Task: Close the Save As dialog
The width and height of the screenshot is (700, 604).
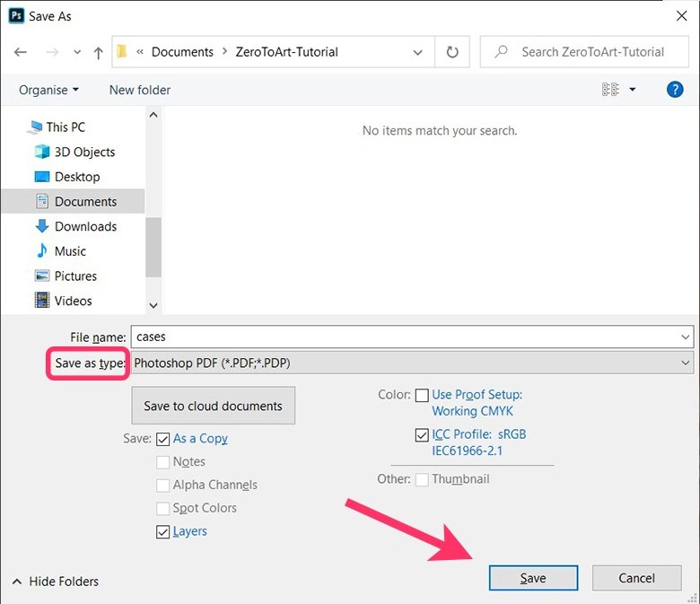Action: (681, 16)
